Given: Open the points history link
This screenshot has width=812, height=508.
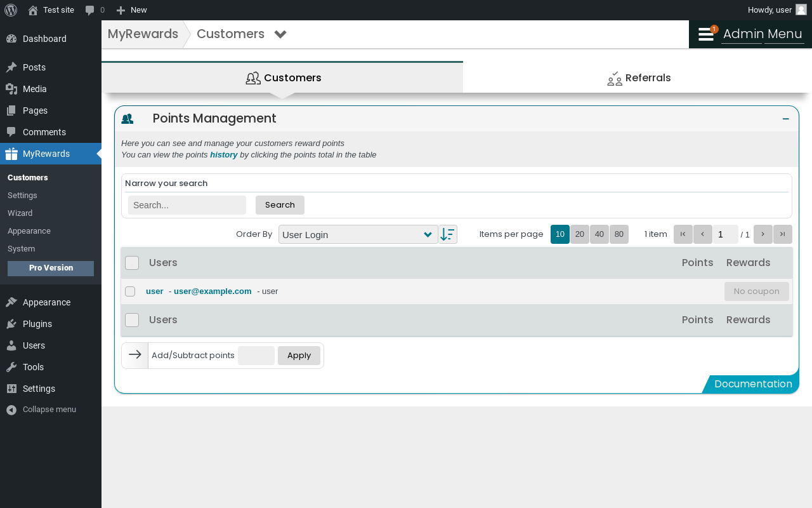Looking at the screenshot, I should pos(224,155).
